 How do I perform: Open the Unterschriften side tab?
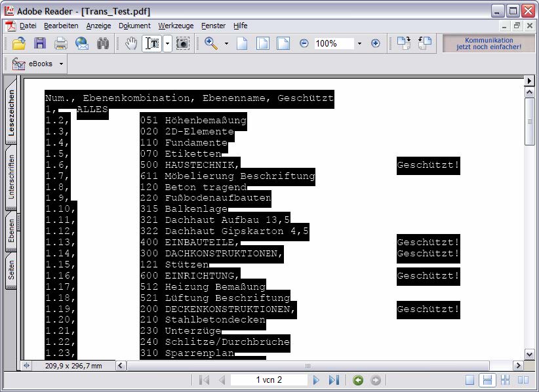pyautogui.click(x=11, y=177)
